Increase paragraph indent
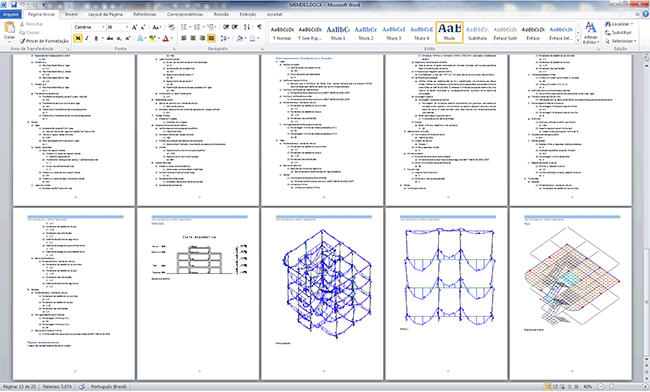Image resolution: width=650 pixels, height=392 pixels. pyautogui.click(x=235, y=27)
